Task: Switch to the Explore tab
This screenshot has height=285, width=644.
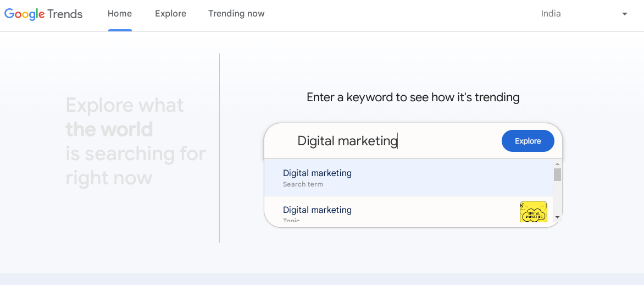Action: (170, 14)
